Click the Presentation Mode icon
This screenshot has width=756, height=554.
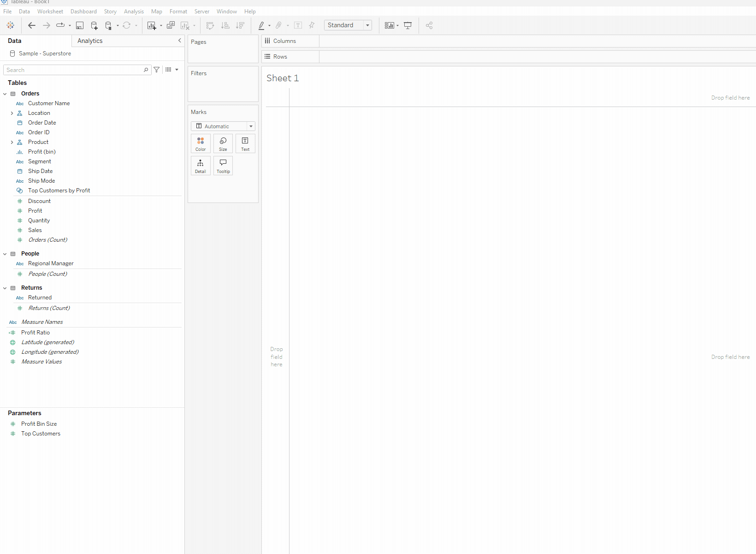[x=408, y=25]
